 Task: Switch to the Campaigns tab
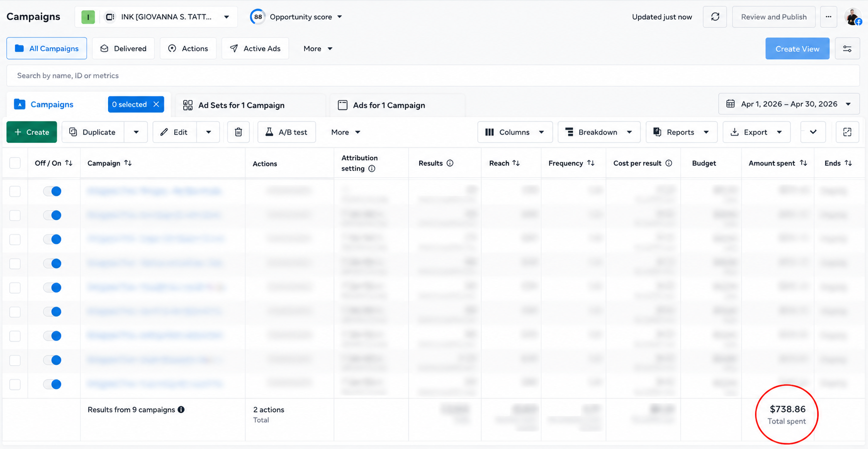click(x=52, y=105)
